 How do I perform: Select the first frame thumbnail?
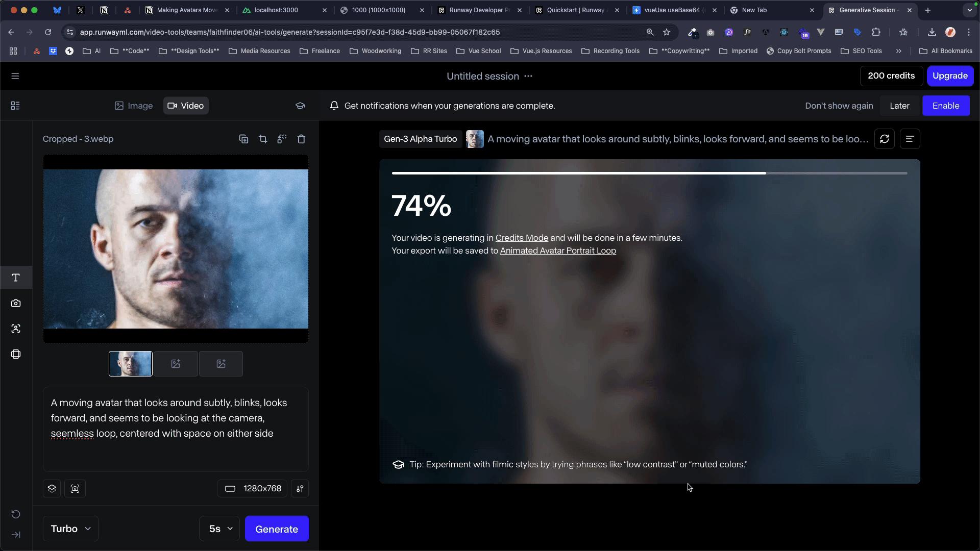pos(131,364)
